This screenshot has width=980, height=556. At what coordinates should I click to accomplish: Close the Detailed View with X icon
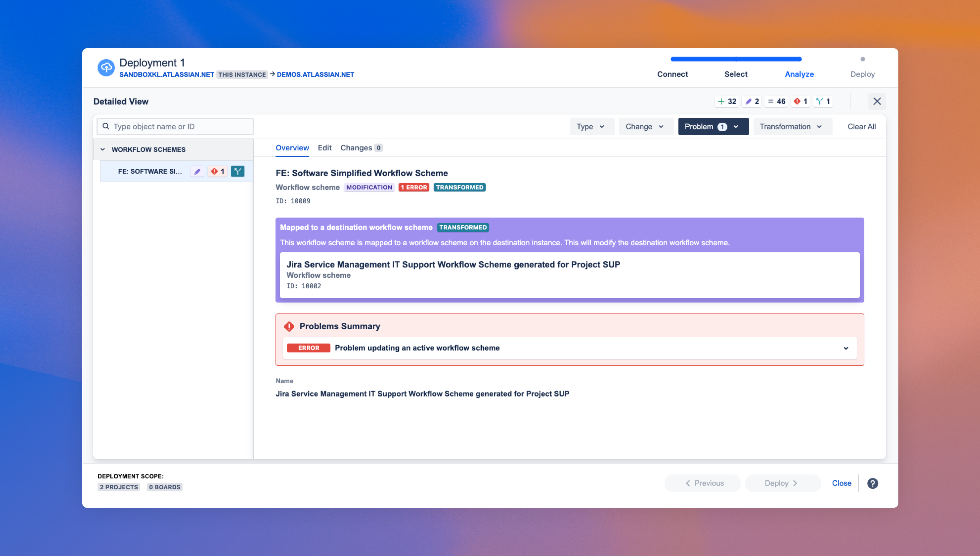tap(877, 101)
